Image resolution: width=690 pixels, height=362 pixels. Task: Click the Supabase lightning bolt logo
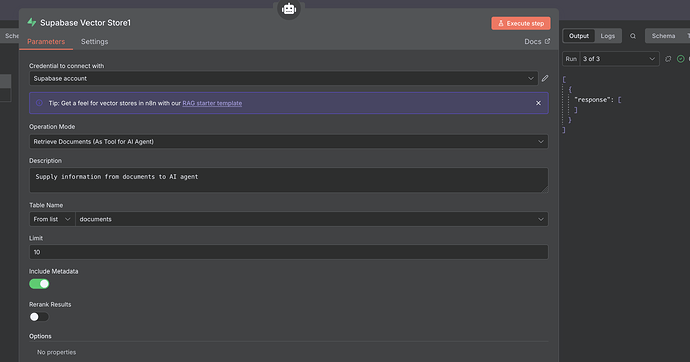[x=32, y=22]
